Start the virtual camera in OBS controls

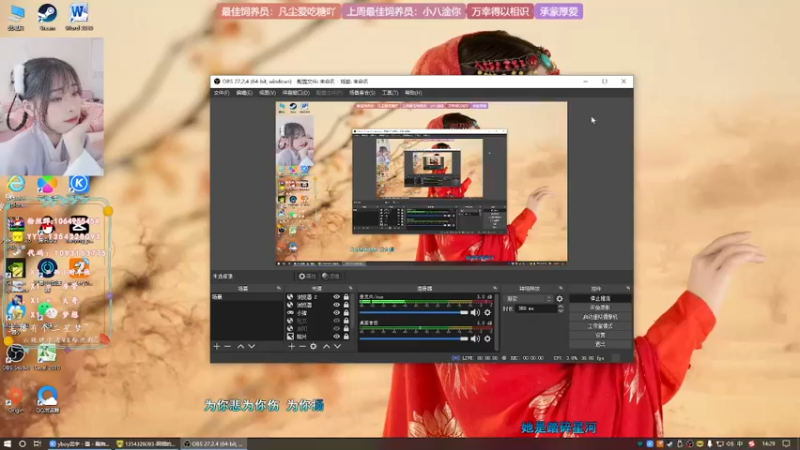point(600,317)
